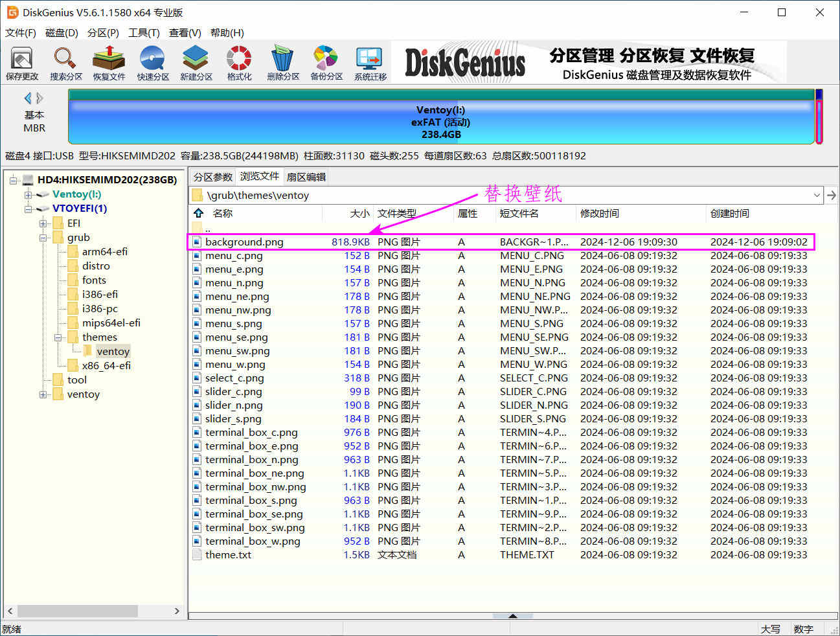The image size is (840, 636).
Task: Click the tree scrollbar left arrow
Action: (10, 611)
